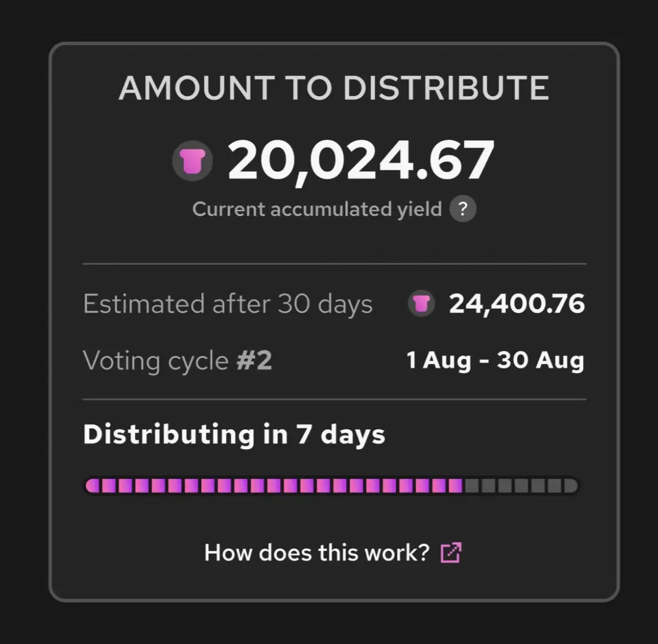This screenshot has width=658, height=644.
Task: Select the "AMOUNT TO DISTRIBUTE" heading
Action: 334,88
